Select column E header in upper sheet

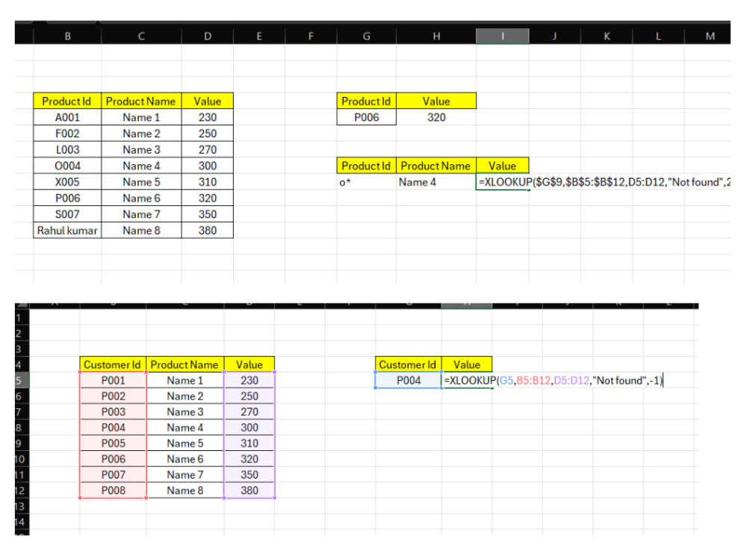coord(259,36)
